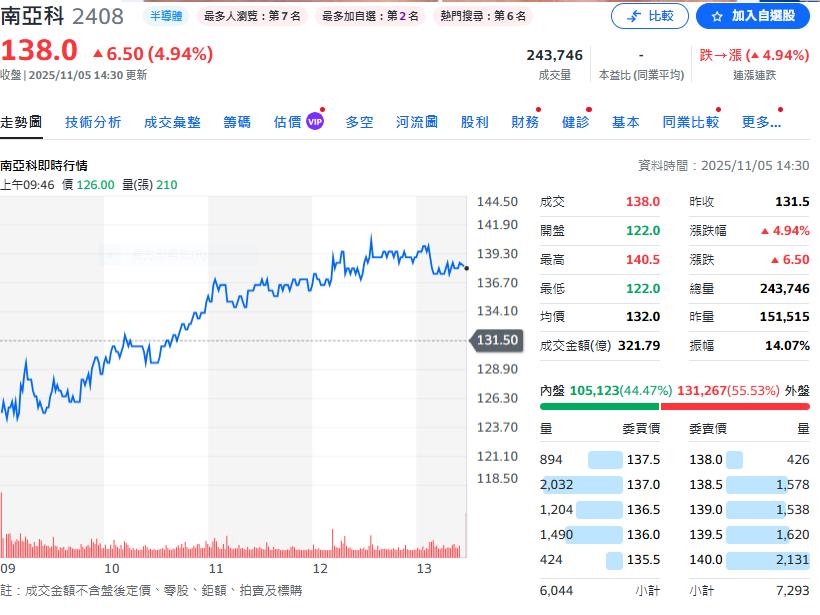The width and height of the screenshot is (820, 615).
Task: Switch to the 技術分析 tab
Action: pos(93,121)
